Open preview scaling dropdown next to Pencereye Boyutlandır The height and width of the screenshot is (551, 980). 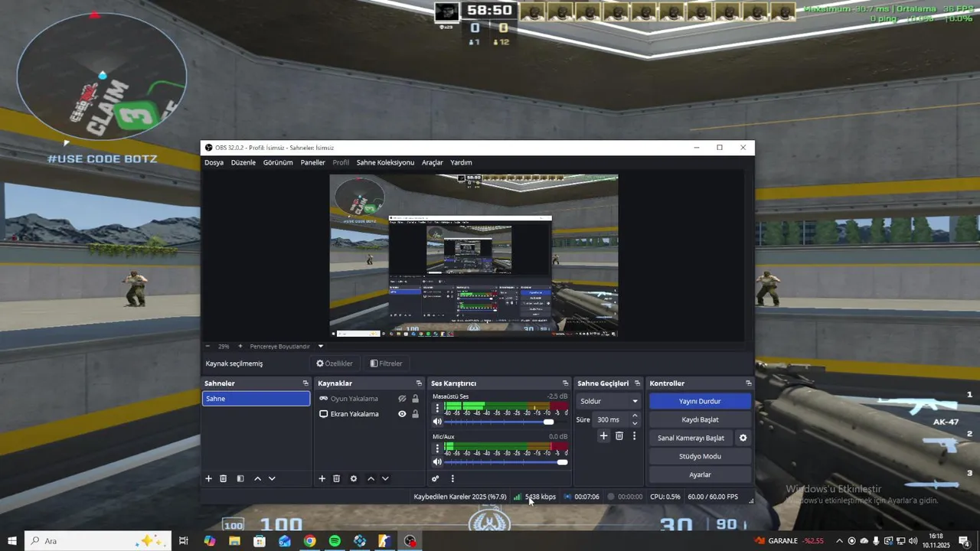pos(321,346)
